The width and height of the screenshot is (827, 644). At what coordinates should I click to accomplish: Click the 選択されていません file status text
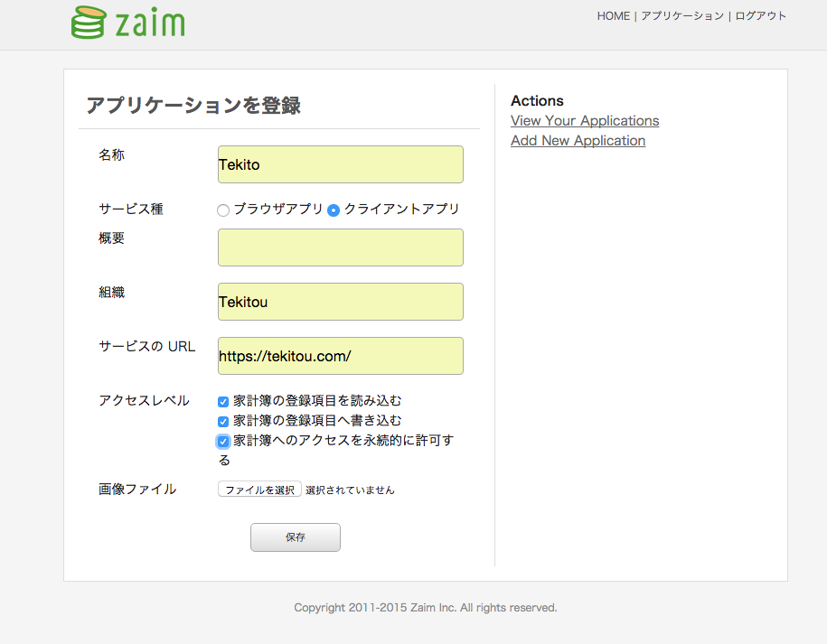pos(350,490)
